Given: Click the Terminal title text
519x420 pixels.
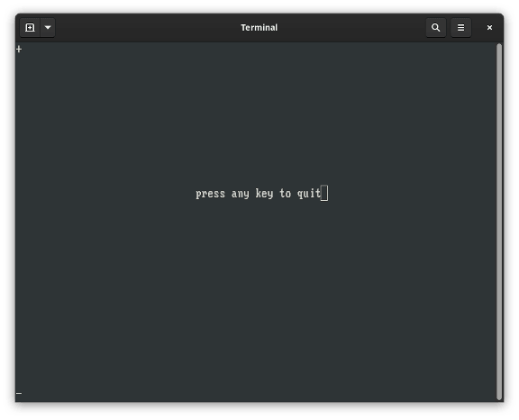Looking at the screenshot, I should [x=259, y=27].
